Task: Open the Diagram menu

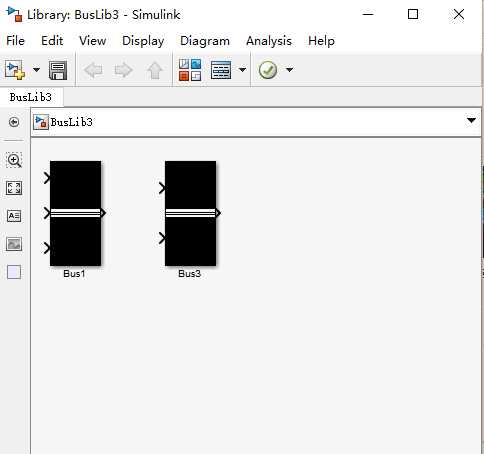Action: pos(205,41)
